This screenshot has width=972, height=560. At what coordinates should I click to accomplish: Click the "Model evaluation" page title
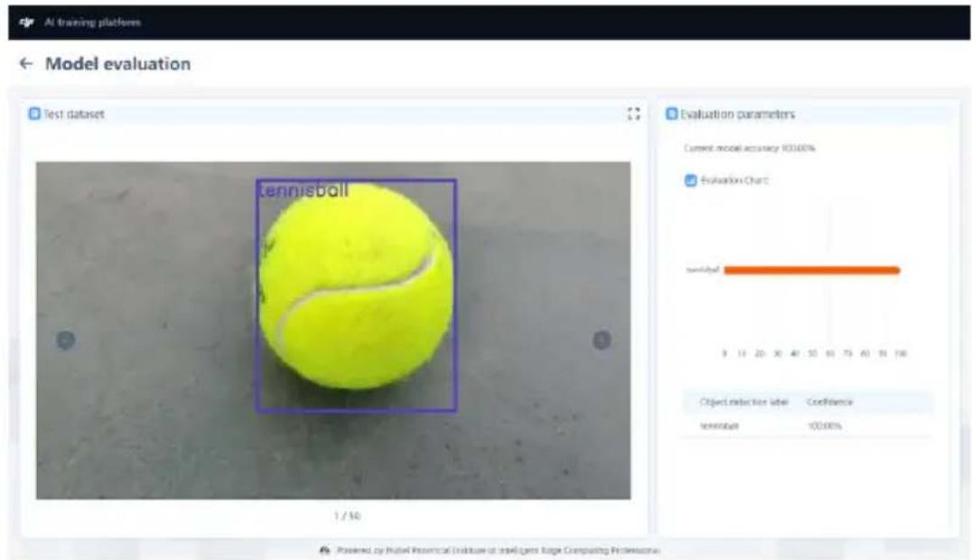pyautogui.click(x=117, y=64)
